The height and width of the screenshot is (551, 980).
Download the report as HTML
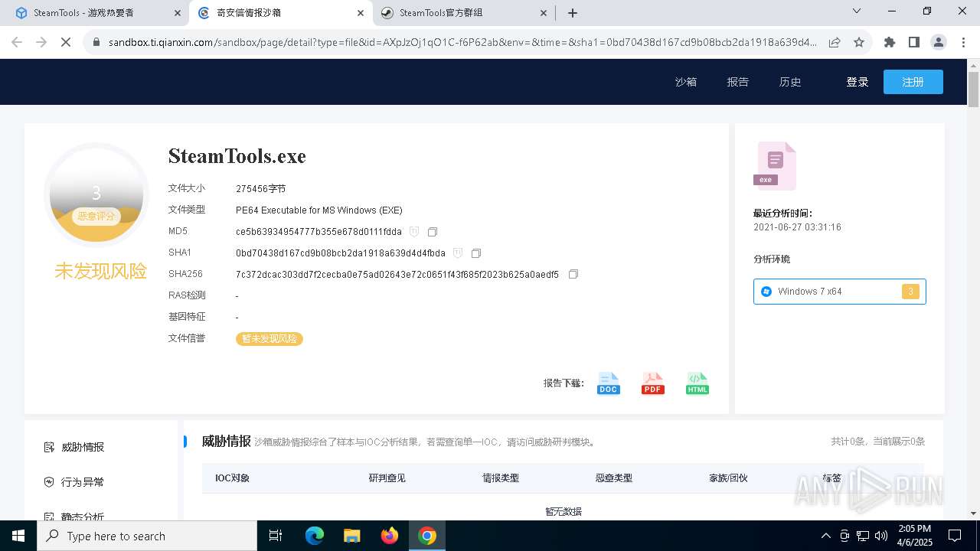697,383
